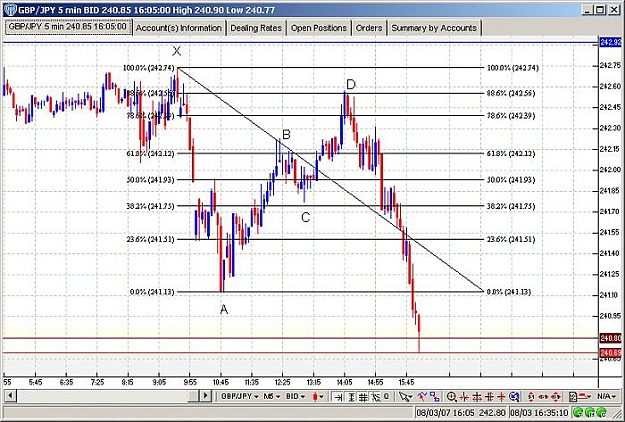This screenshot has width=625, height=422.
Task: Toggle the vertical auto-scale icon
Action: pyautogui.click(x=351, y=396)
